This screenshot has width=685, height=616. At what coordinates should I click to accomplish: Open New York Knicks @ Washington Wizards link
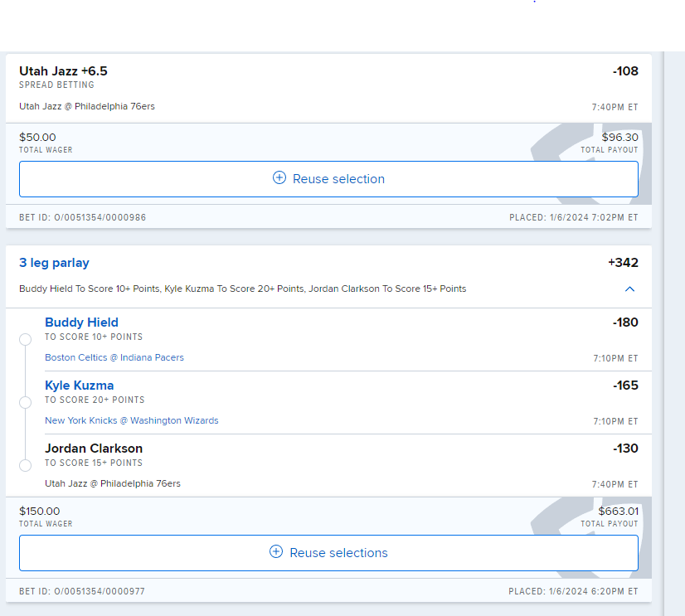point(132,420)
